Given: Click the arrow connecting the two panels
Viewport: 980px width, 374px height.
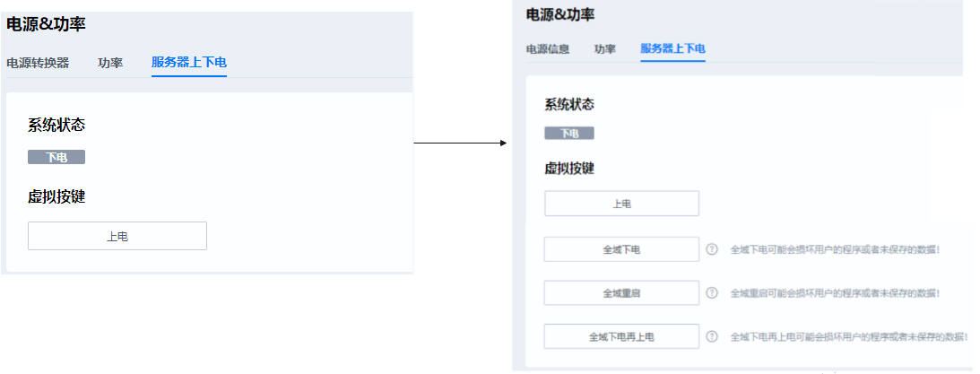Looking at the screenshot, I should pyautogui.click(x=461, y=143).
